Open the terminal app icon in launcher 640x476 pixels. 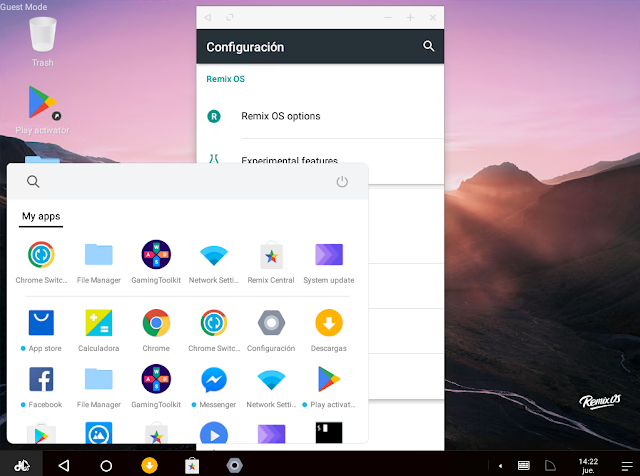[329, 432]
